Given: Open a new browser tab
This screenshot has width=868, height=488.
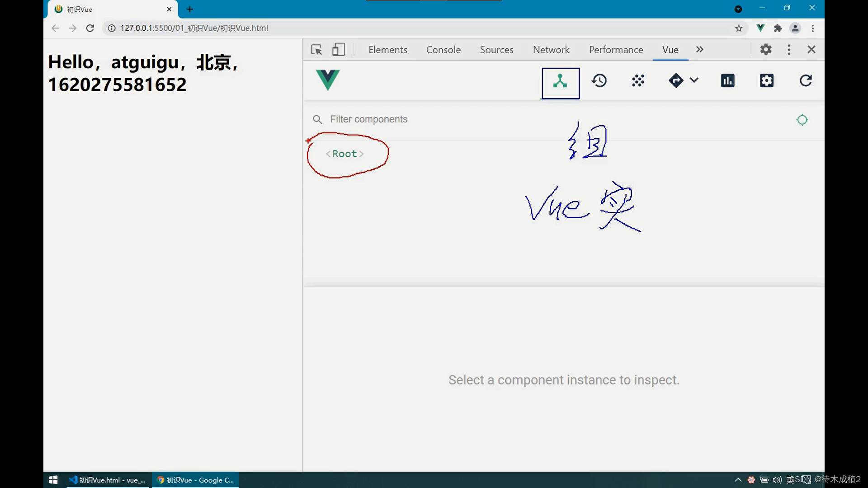Looking at the screenshot, I should click(x=190, y=9).
